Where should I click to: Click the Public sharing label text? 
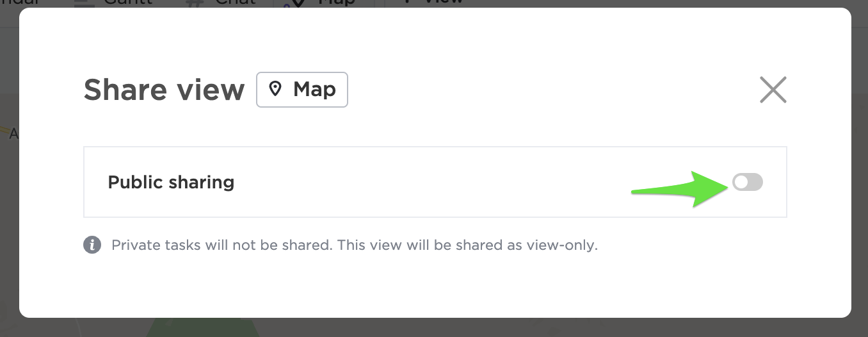coord(171,183)
